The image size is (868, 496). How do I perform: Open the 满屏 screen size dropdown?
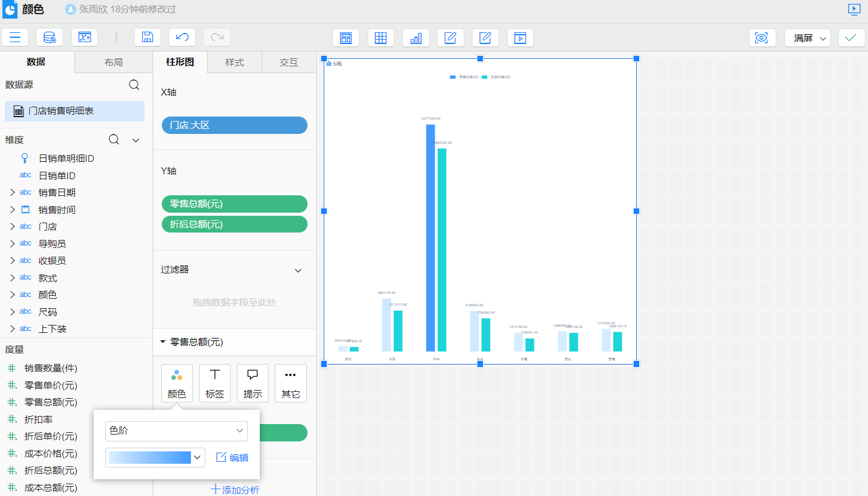(x=807, y=38)
